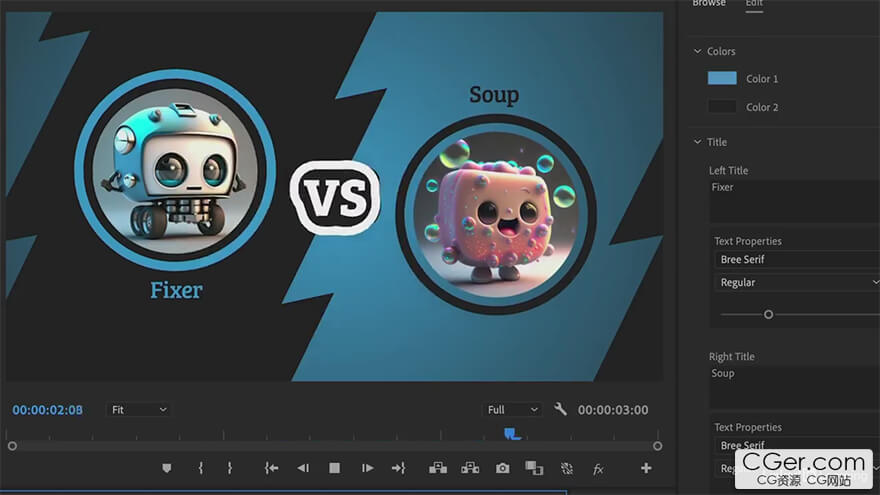Mark Out point with the right brace
The height and width of the screenshot is (495, 880).
tap(230, 468)
